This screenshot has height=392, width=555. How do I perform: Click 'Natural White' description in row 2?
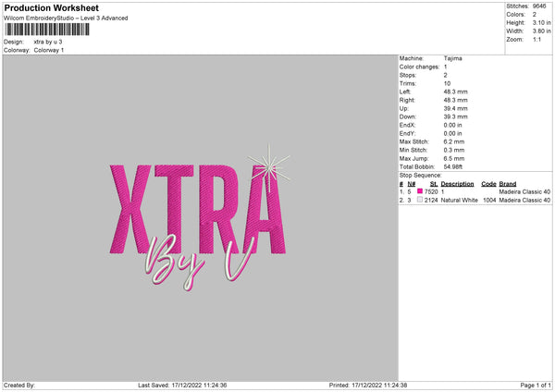(460, 201)
